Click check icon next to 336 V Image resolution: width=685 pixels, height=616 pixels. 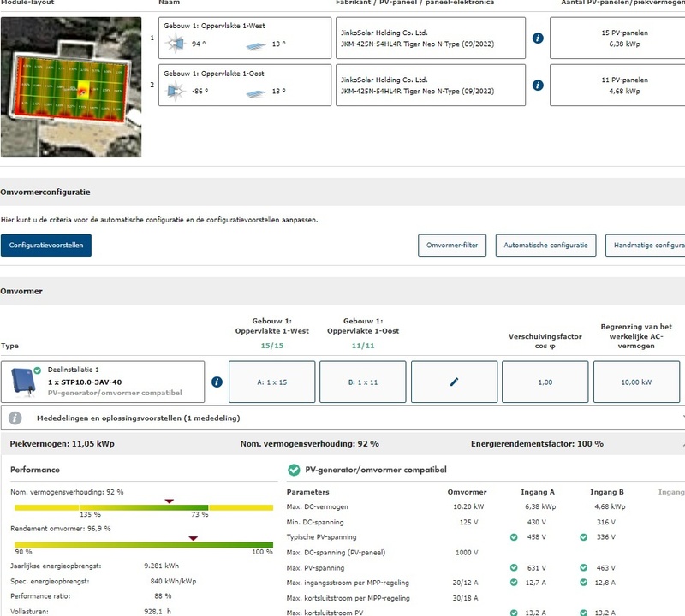(x=583, y=537)
